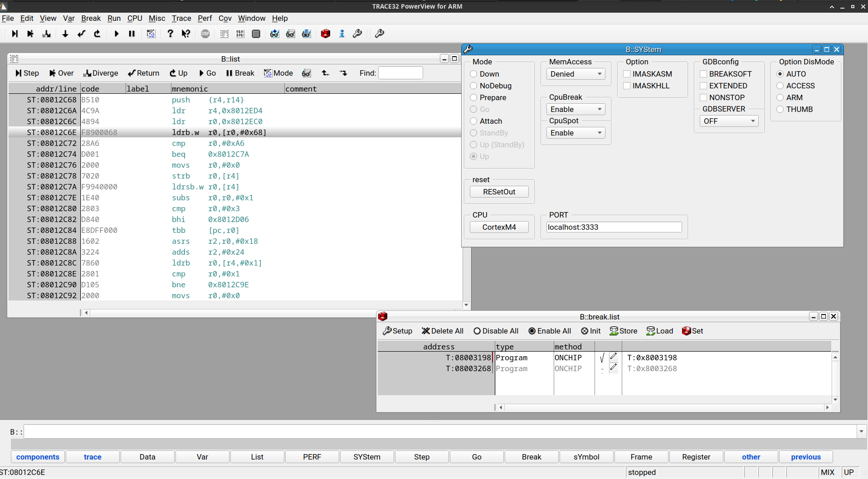Click the PORT localhost:3333 field
This screenshot has height=479, width=868.
[x=614, y=227]
